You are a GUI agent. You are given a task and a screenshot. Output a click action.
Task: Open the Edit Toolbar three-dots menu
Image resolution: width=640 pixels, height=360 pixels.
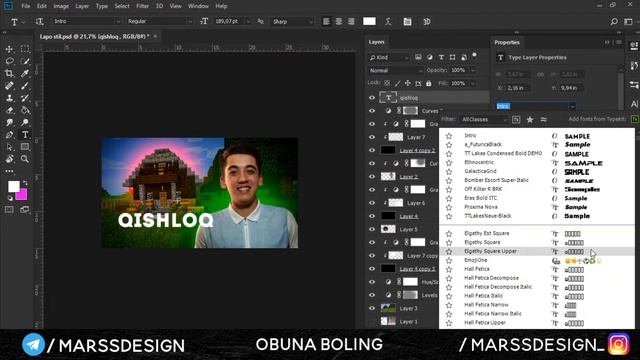coord(9,171)
